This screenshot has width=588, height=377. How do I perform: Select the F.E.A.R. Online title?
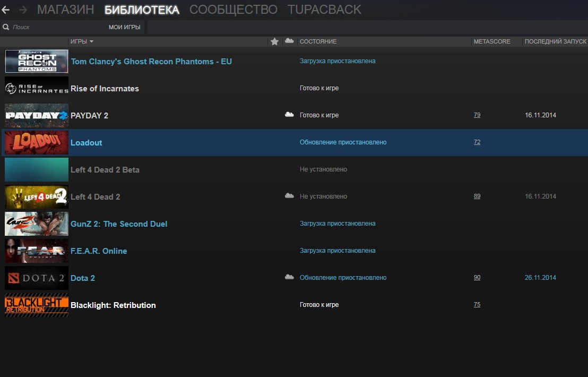(x=99, y=251)
